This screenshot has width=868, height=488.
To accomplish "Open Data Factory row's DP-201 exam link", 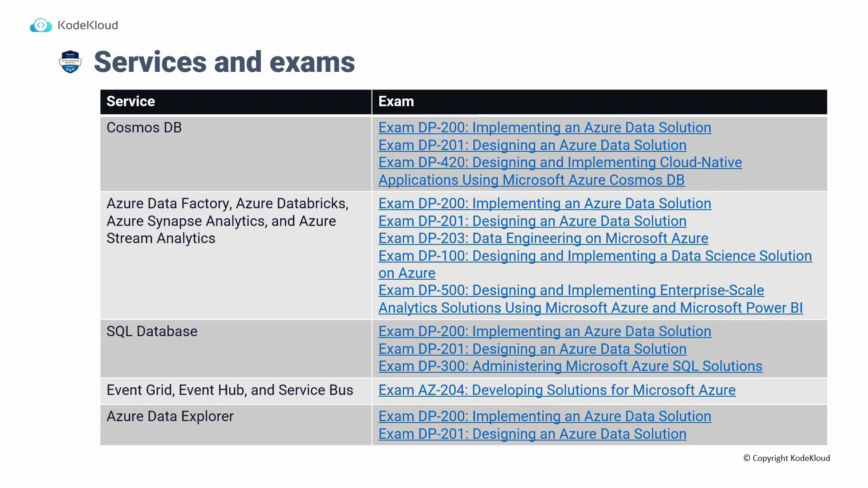I will [532, 221].
